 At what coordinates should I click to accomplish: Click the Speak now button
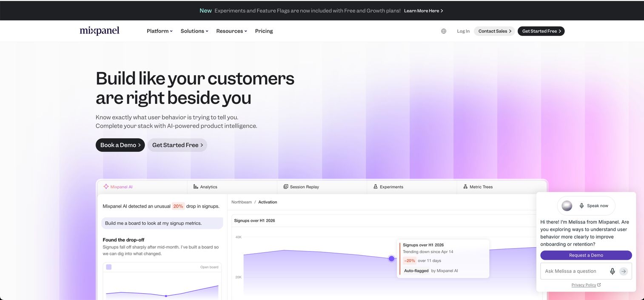click(x=586, y=206)
